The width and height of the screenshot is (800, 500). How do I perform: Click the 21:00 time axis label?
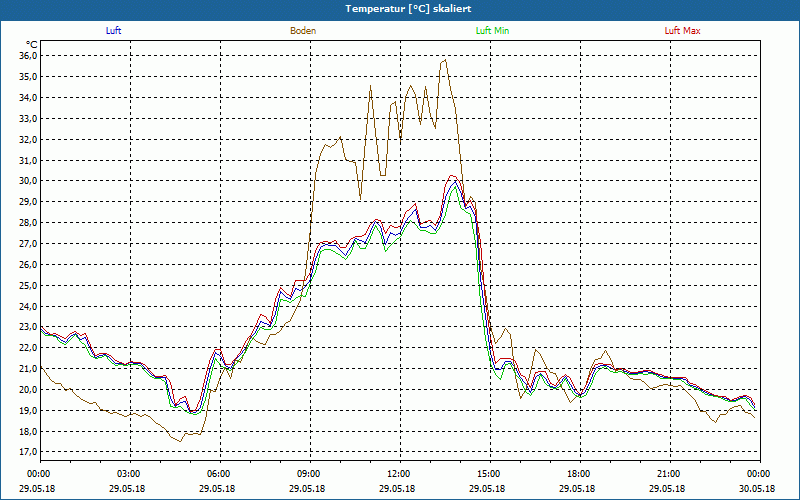pos(670,474)
